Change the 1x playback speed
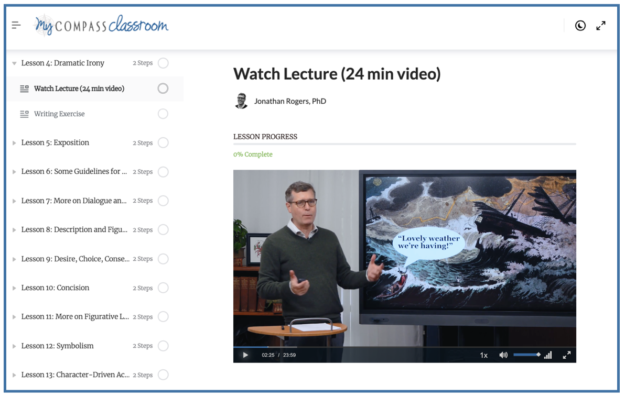Screen dimensions: 625x397 point(483,355)
